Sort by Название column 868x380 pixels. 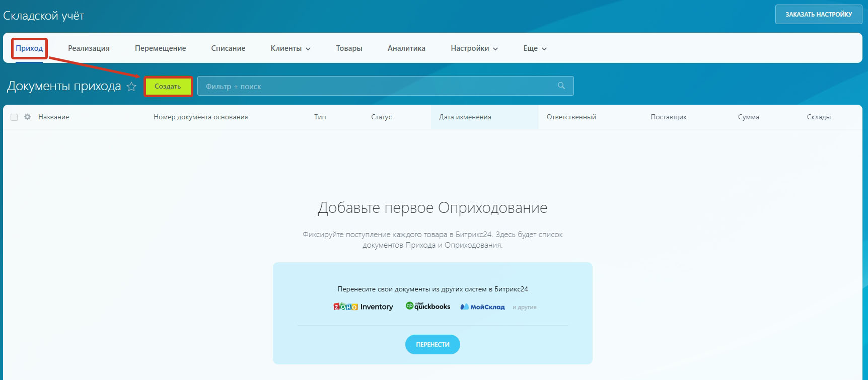(x=53, y=117)
